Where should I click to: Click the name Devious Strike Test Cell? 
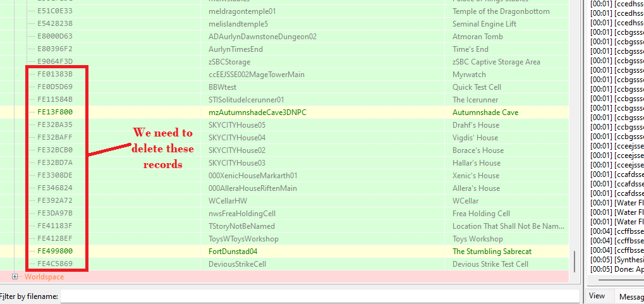coord(490,264)
